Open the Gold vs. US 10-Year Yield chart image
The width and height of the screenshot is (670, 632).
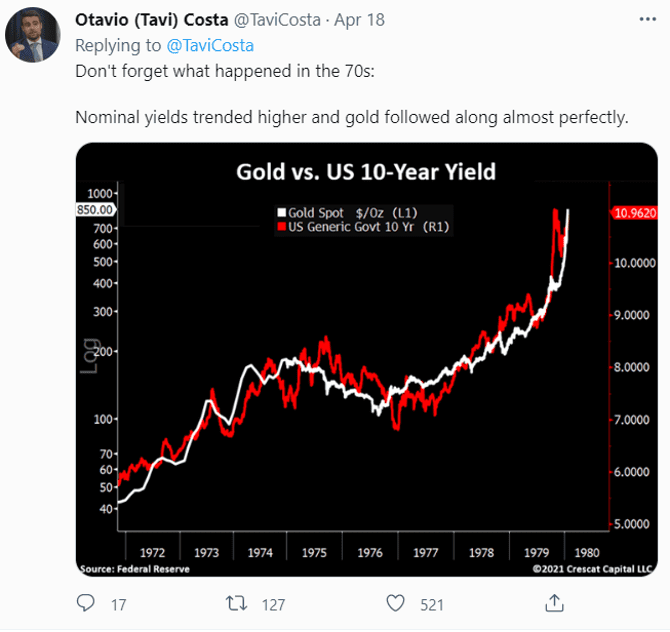pyautogui.click(x=366, y=360)
